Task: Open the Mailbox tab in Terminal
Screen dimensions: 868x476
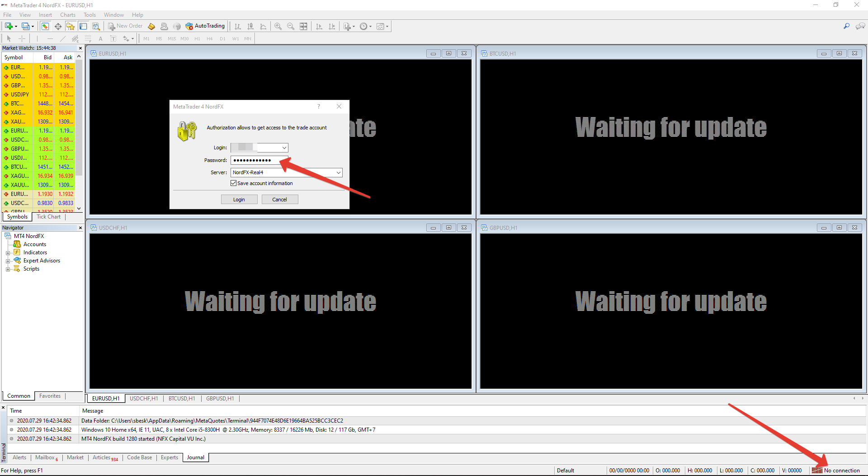Action: (x=46, y=458)
